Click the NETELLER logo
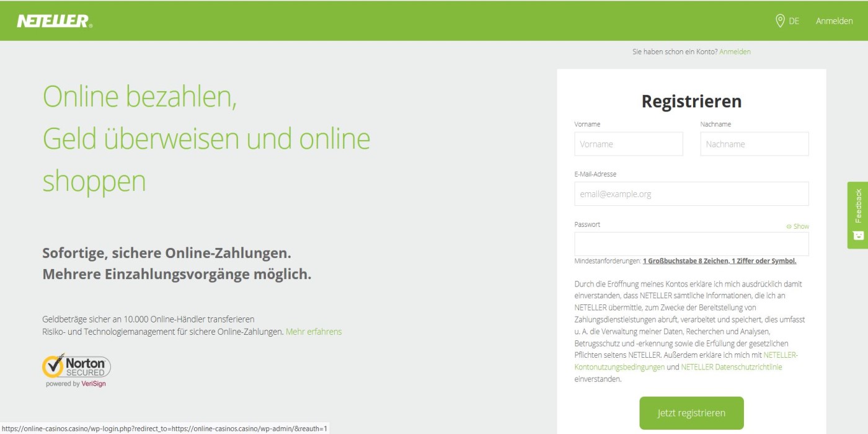 click(55, 21)
